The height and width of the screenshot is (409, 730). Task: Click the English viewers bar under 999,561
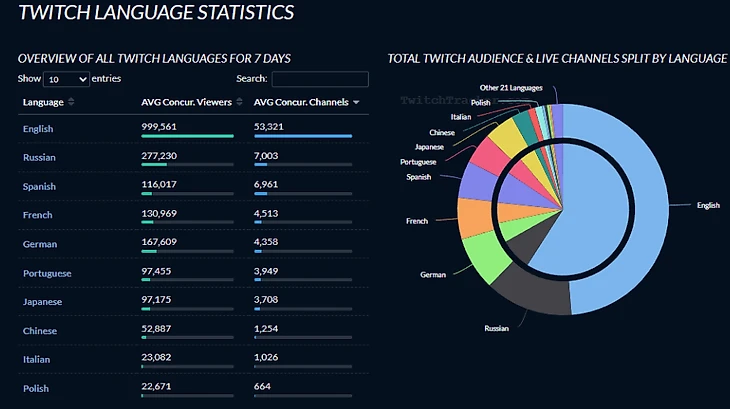pyautogui.click(x=187, y=136)
